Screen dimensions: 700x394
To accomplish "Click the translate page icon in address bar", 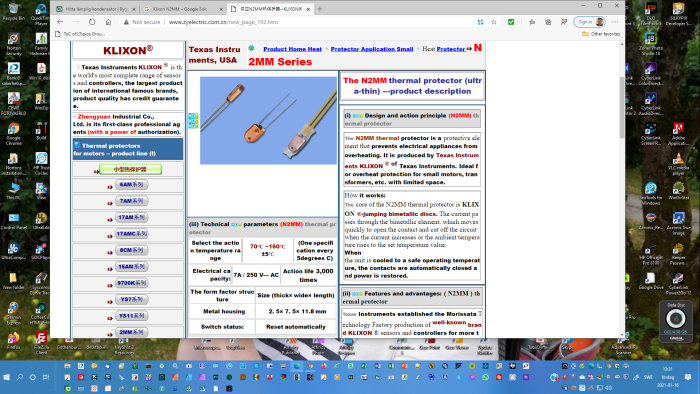I will [x=480, y=22].
